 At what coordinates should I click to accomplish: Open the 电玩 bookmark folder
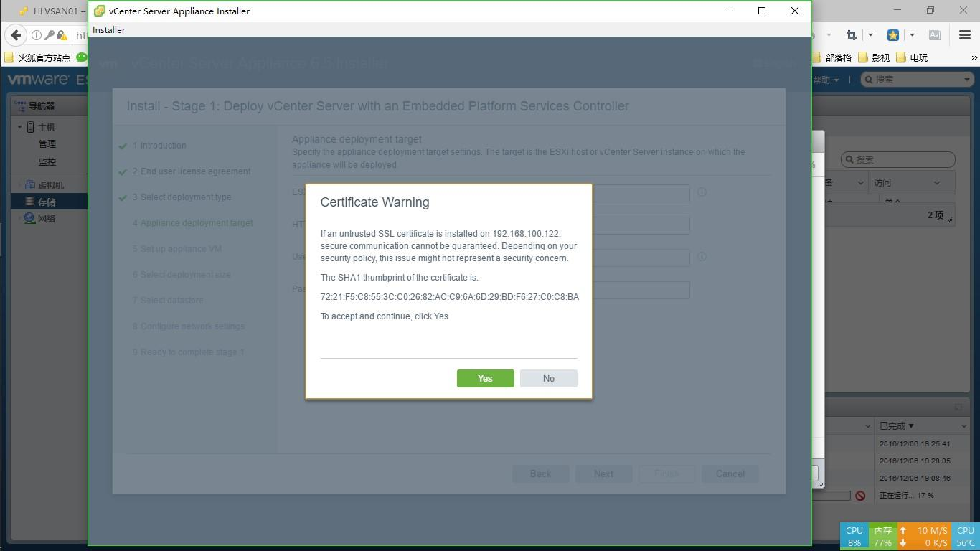pyautogui.click(x=912, y=57)
